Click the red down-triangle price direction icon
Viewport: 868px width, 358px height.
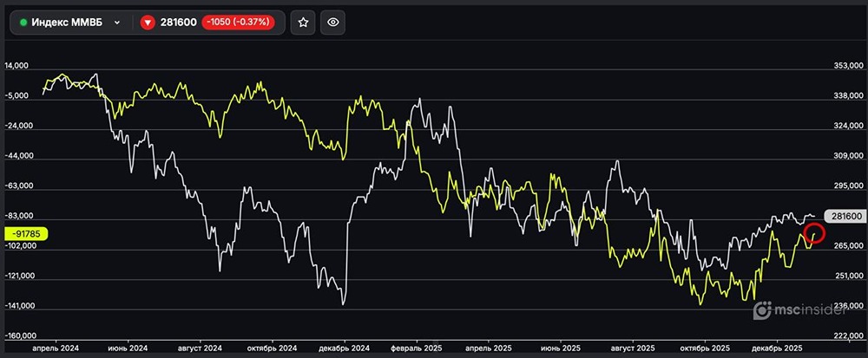(x=148, y=23)
